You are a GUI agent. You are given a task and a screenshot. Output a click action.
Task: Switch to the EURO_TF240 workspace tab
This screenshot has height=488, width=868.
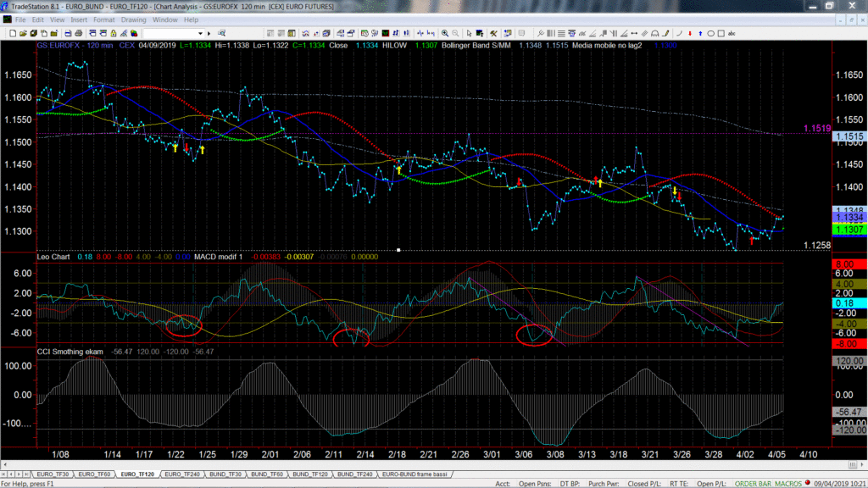[182, 474]
